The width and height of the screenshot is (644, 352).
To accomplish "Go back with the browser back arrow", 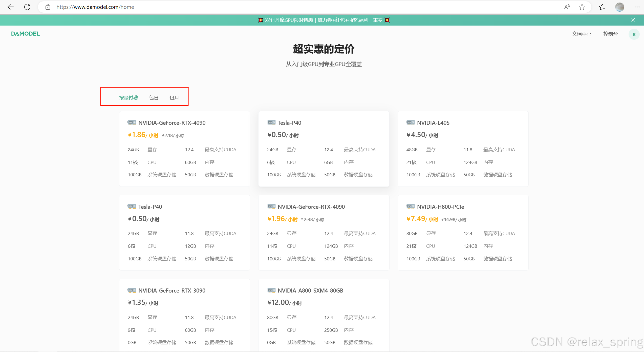I will pyautogui.click(x=11, y=7).
